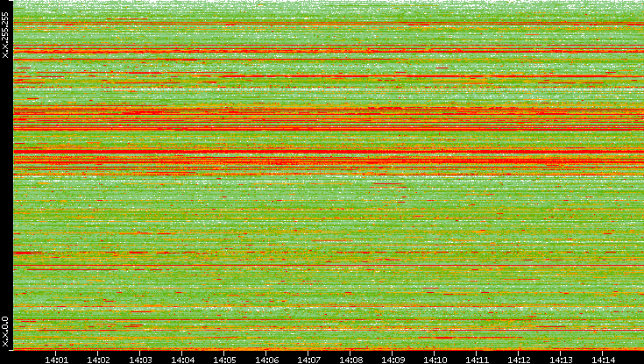The width and height of the screenshot is (644, 364).
Task: Select the 14:05 time axis label
Action: click(x=224, y=360)
